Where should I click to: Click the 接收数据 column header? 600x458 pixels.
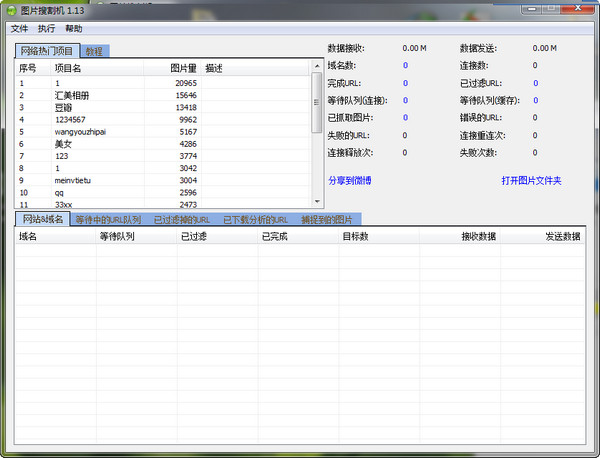tap(460, 236)
